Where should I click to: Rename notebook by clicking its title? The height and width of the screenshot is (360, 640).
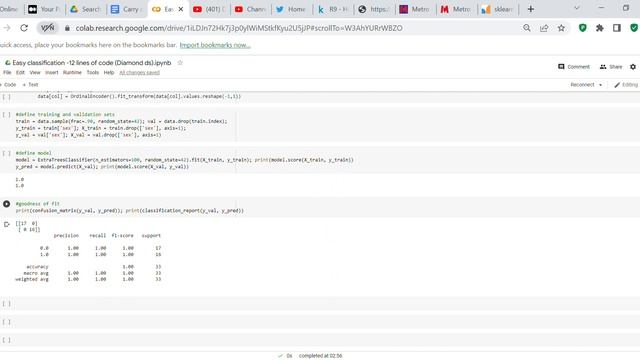click(x=91, y=62)
